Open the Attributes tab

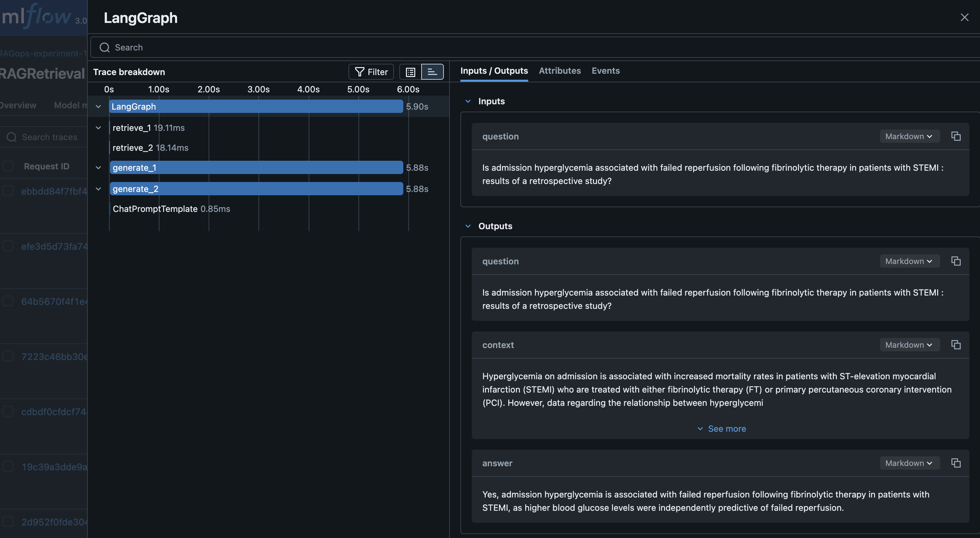[x=559, y=71]
